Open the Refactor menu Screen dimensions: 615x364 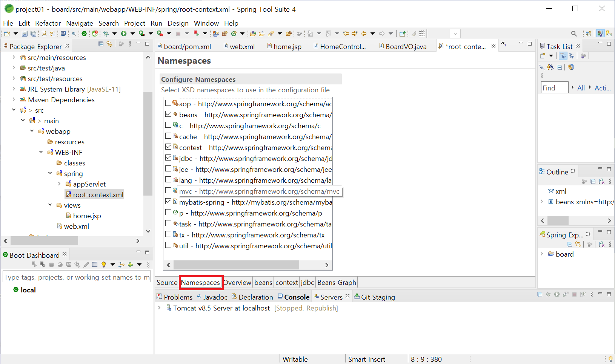(48, 23)
